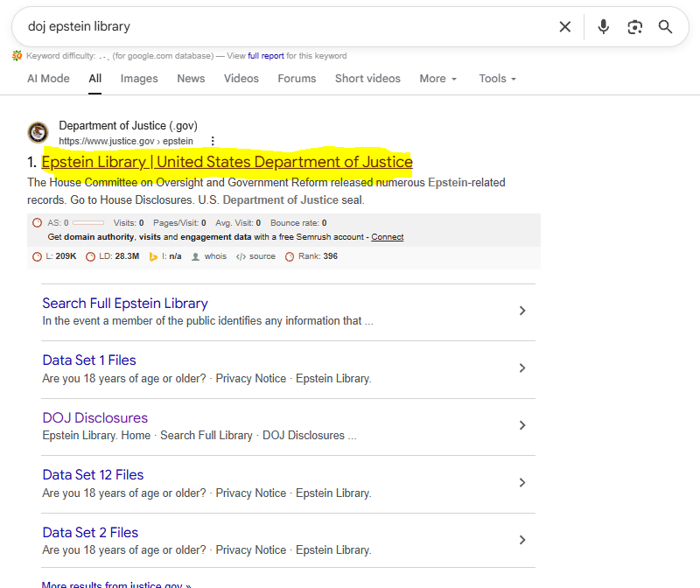Click the search magnifier icon
This screenshot has height=588, width=700.
pyautogui.click(x=665, y=27)
